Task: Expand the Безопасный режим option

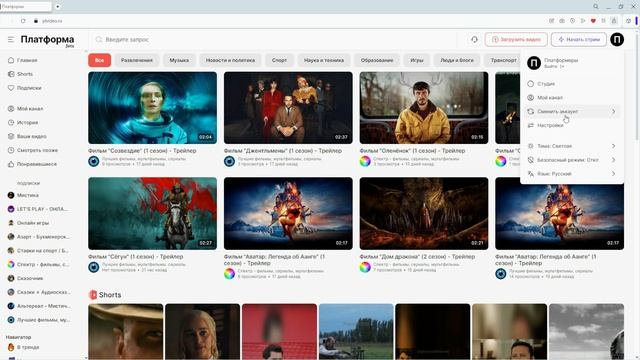Action: pos(572,160)
